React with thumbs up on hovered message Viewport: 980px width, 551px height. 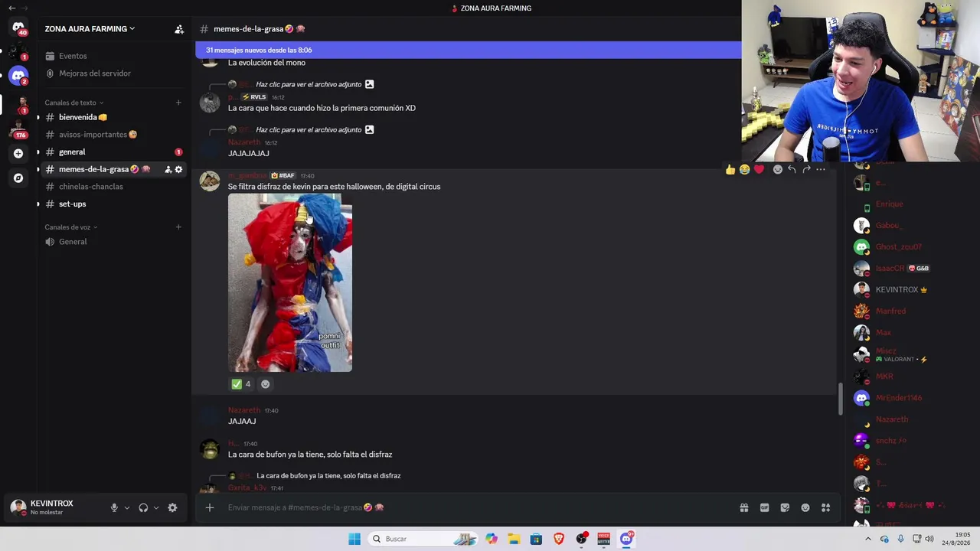coord(730,169)
